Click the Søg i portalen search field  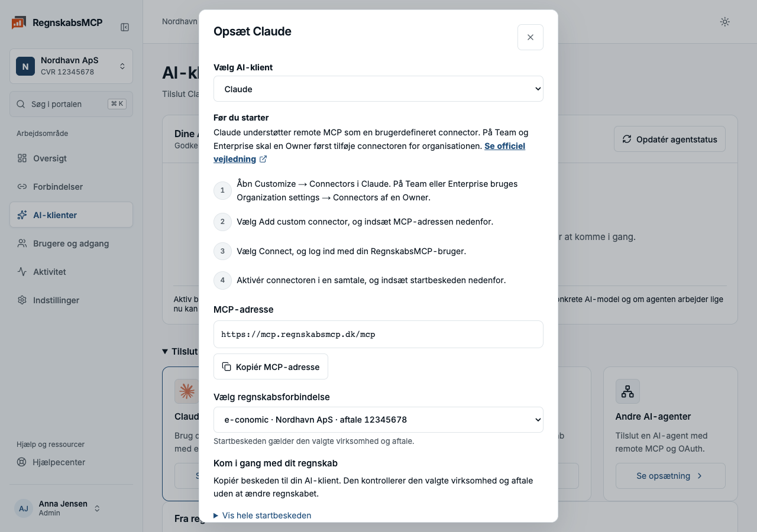71,104
